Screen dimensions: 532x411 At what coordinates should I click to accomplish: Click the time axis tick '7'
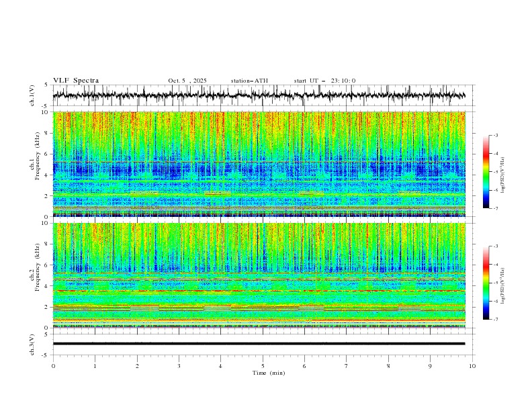(347, 366)
